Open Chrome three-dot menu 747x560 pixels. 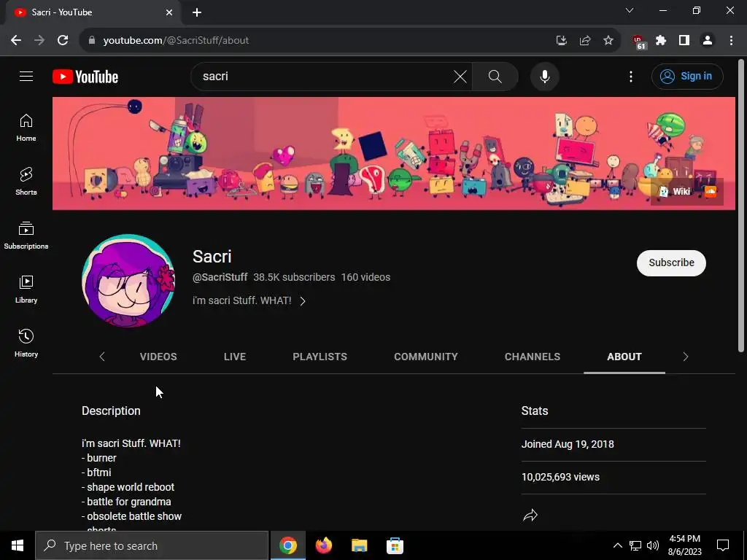click(731, 41)
